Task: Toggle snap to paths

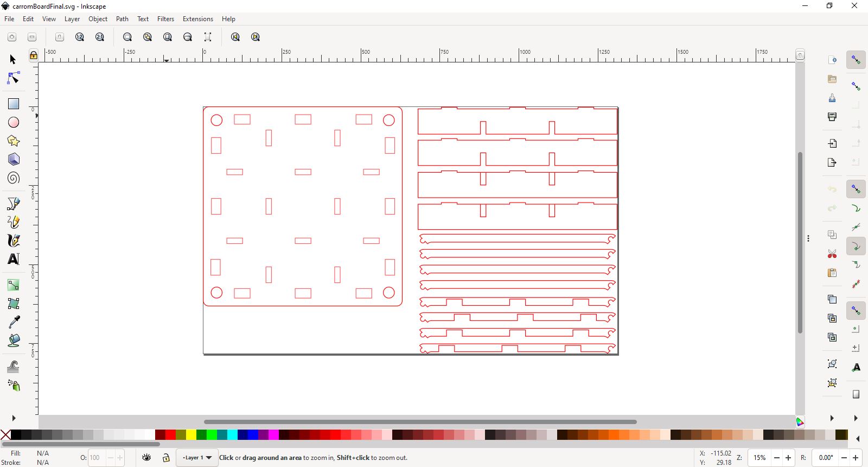Action: (x=856, y=209)
